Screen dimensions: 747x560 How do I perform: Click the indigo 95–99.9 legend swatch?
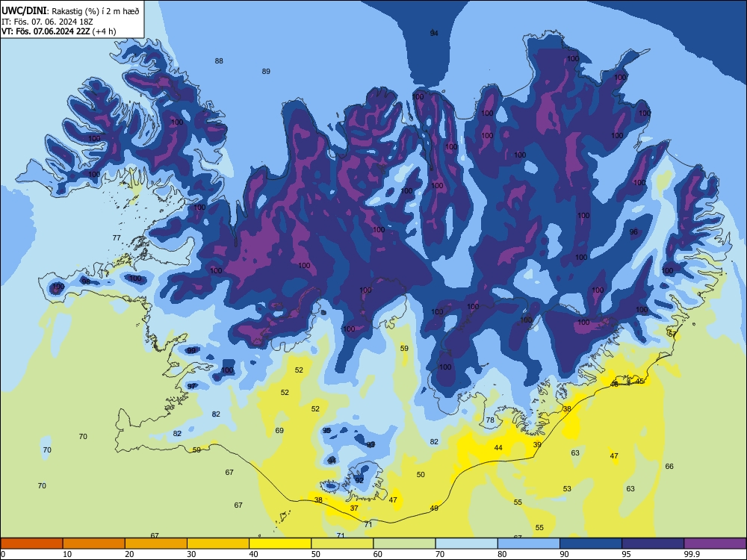click(x=653, y=544)
